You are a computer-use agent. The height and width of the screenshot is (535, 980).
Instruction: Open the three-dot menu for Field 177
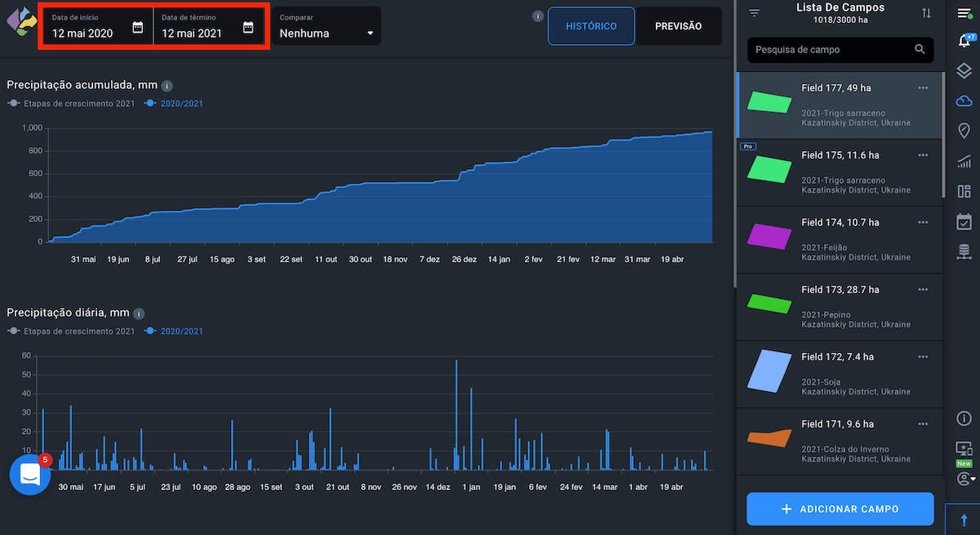(x=923, y=88)
